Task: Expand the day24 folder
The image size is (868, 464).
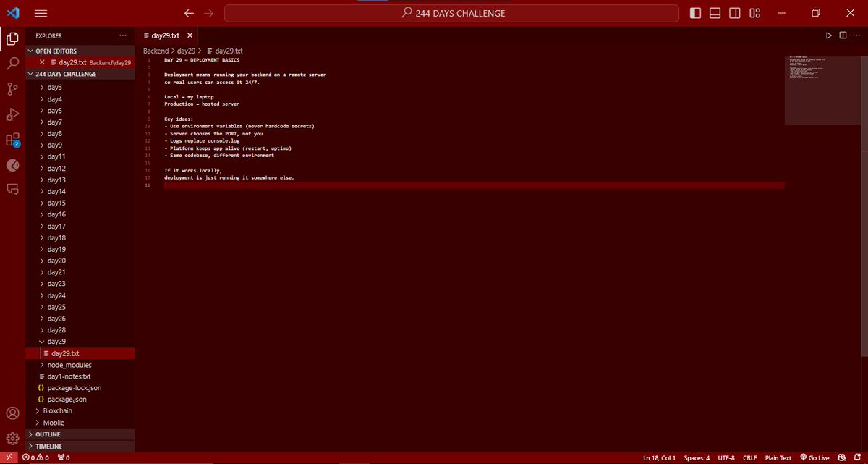Action: tap(80, 295)
